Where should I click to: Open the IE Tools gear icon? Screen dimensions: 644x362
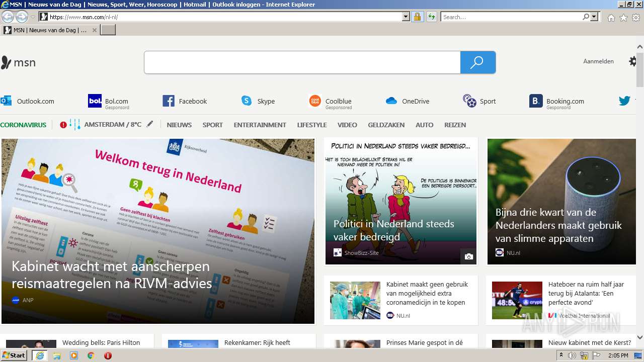(636, 18)
